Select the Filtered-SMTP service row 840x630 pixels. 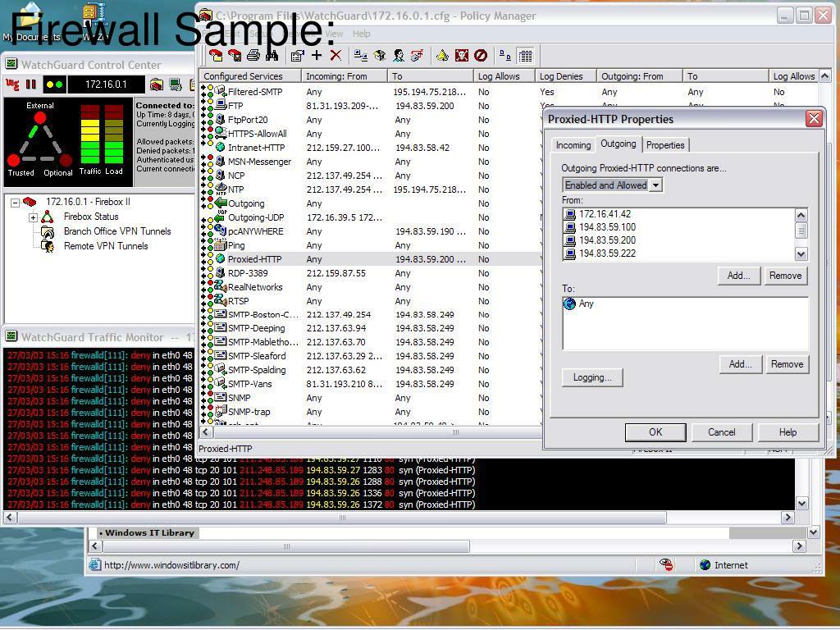point(255,92)
